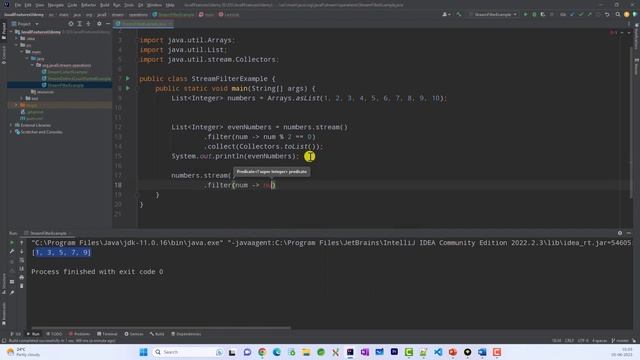Image resolution: width=640 pixels, height=360 pixels.
Task: Click scroll up arrow in Run console toolbar
Action: [x=22, y=242]
